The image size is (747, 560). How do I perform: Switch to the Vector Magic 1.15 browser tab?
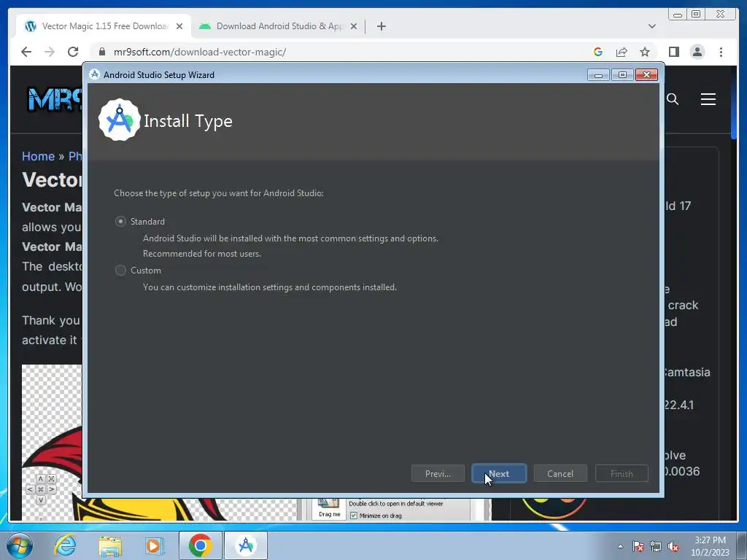click(105, 26)
